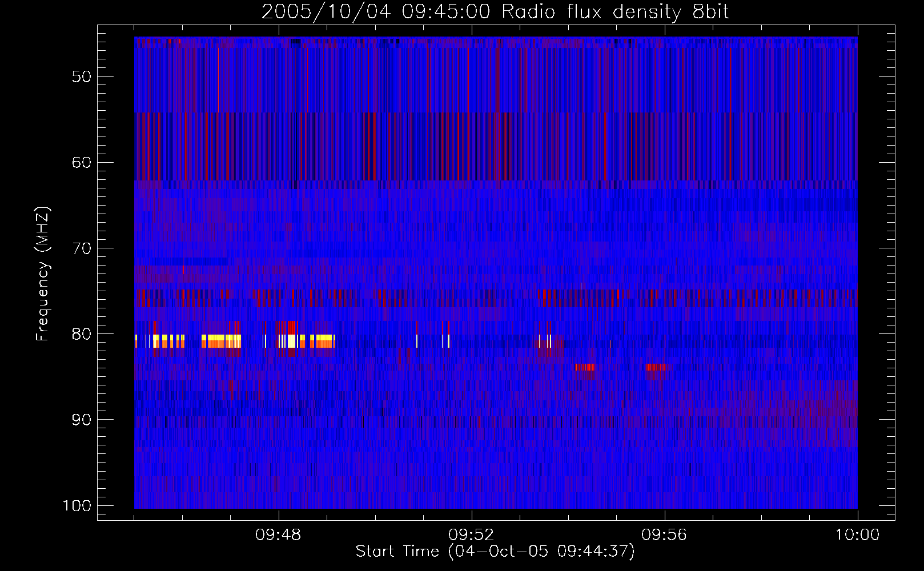Click the 70 frequency tick label
Image resolution: width=924 pixels, height=571 pixels.
82,248
